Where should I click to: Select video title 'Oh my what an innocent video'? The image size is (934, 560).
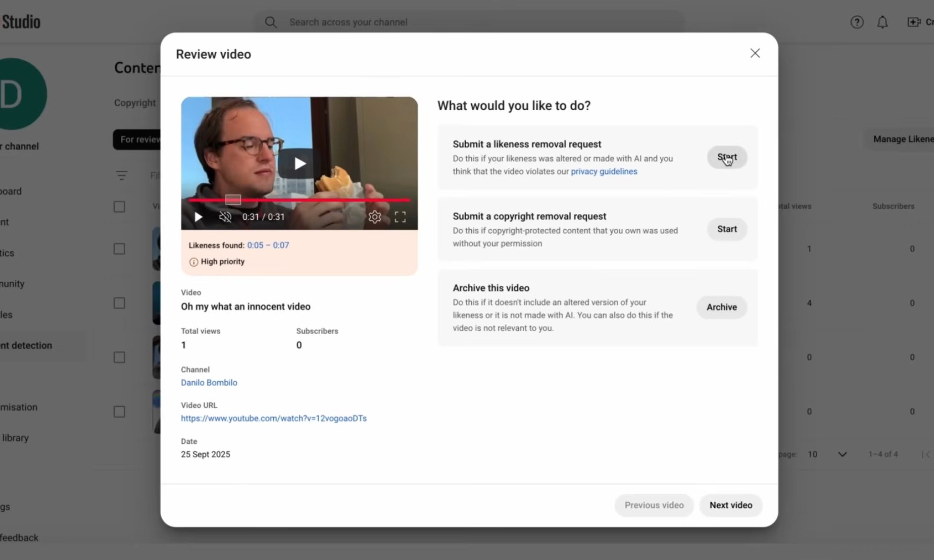[246, 307]
